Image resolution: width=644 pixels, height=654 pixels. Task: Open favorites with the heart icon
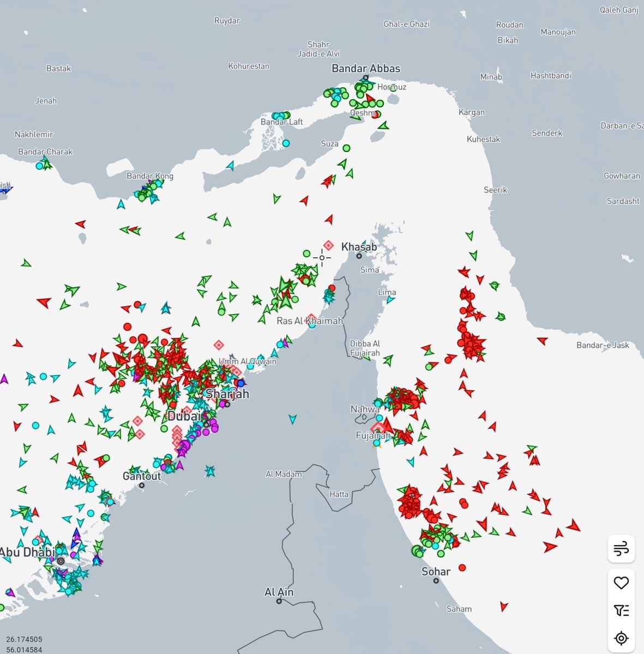(x=621, y=583)
